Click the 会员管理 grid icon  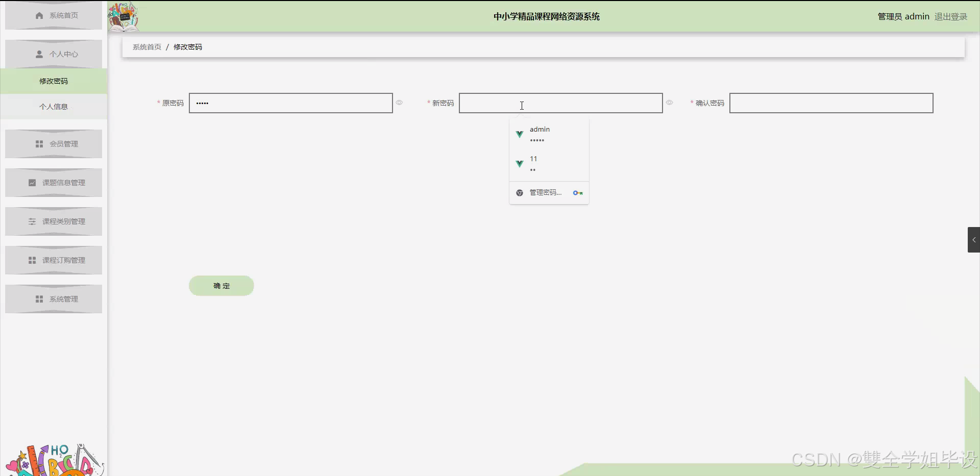(x=39, y=143)
